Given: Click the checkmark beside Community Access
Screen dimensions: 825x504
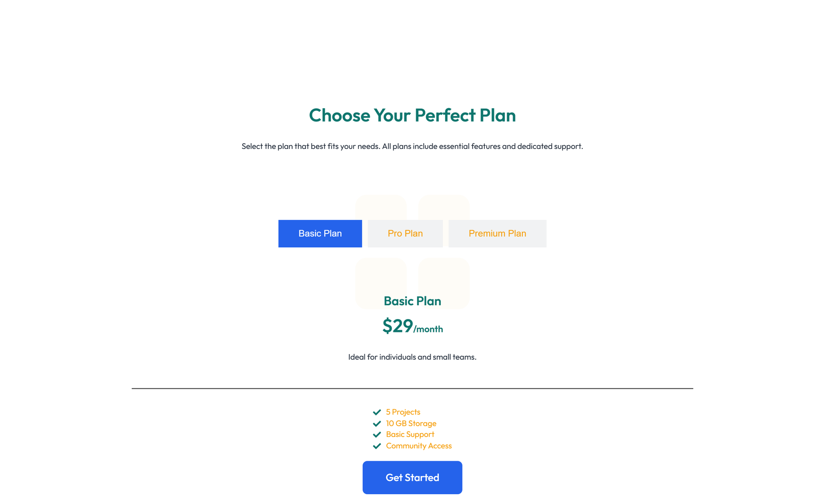Looking at the screenshot, I should tap(377, 446).
